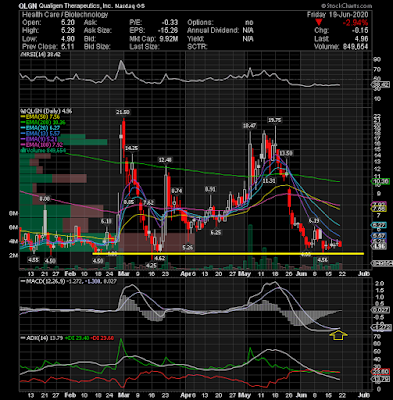Click the Last value 4.96
Viewport: 393px width, 400px height.
pos(362,39)
